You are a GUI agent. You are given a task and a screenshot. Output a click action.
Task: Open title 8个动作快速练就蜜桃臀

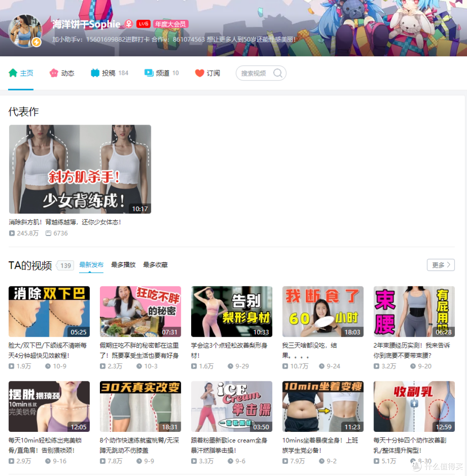coord(139,445)
